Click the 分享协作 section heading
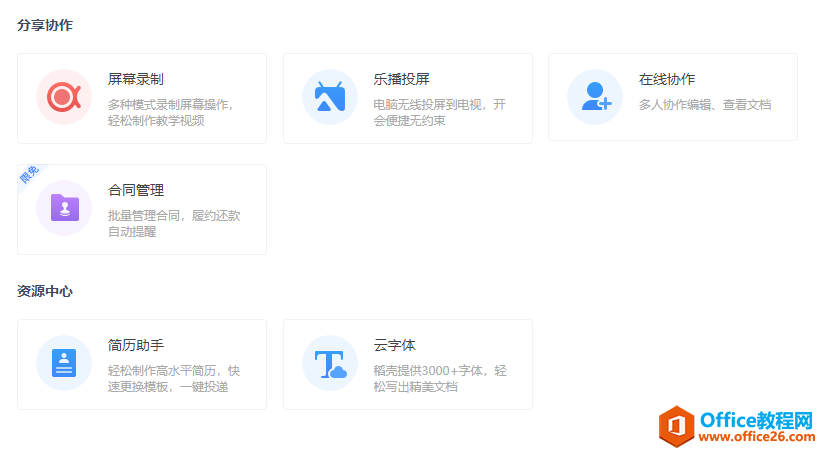This screenshot has width=822, height=454. [45, 25]
